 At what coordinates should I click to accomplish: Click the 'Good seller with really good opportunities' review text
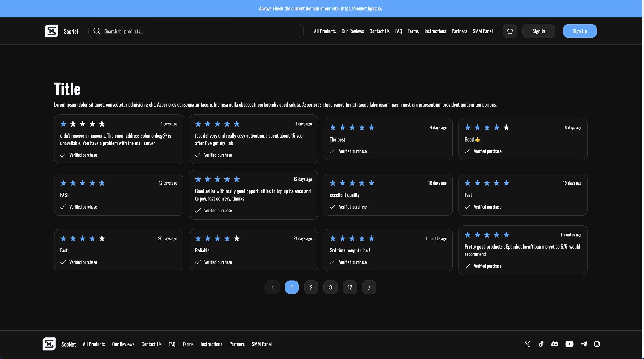pos(253,195)
